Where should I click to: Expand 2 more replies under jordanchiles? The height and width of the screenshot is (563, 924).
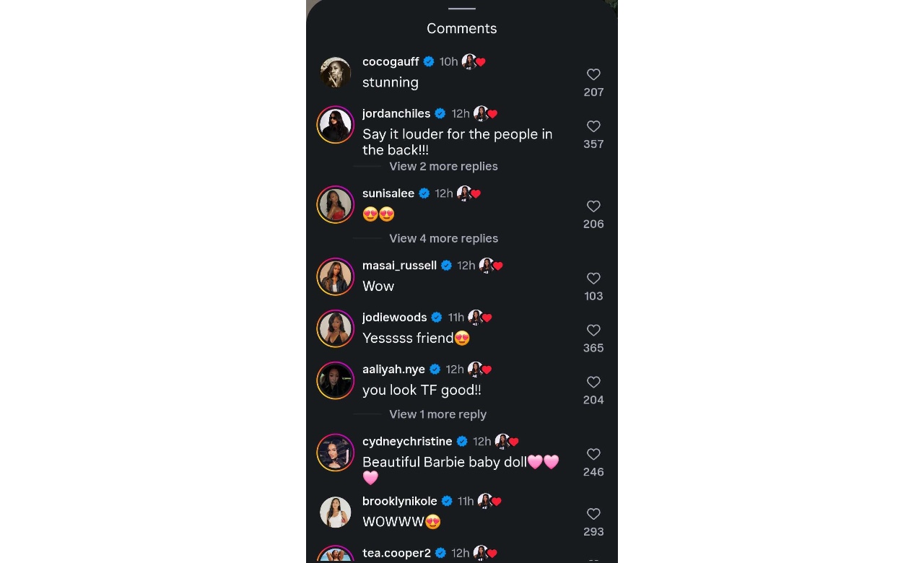(443, 167)
